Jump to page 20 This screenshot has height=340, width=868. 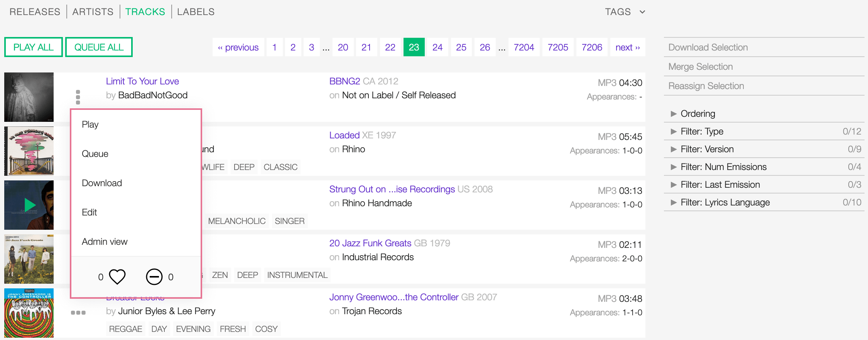coord(343,47)
